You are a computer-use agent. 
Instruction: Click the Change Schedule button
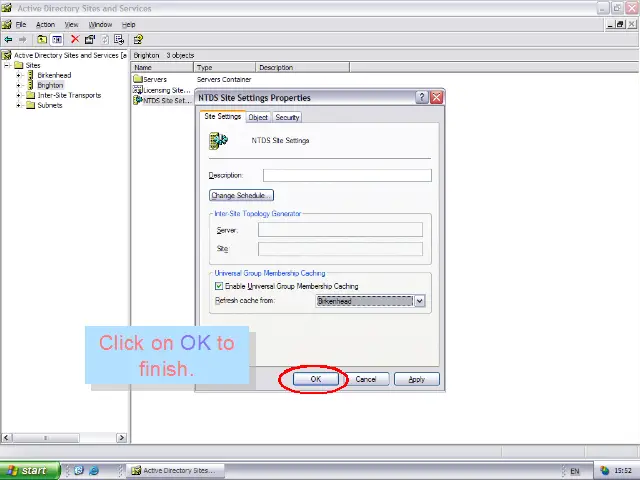(x=241, y=196)
